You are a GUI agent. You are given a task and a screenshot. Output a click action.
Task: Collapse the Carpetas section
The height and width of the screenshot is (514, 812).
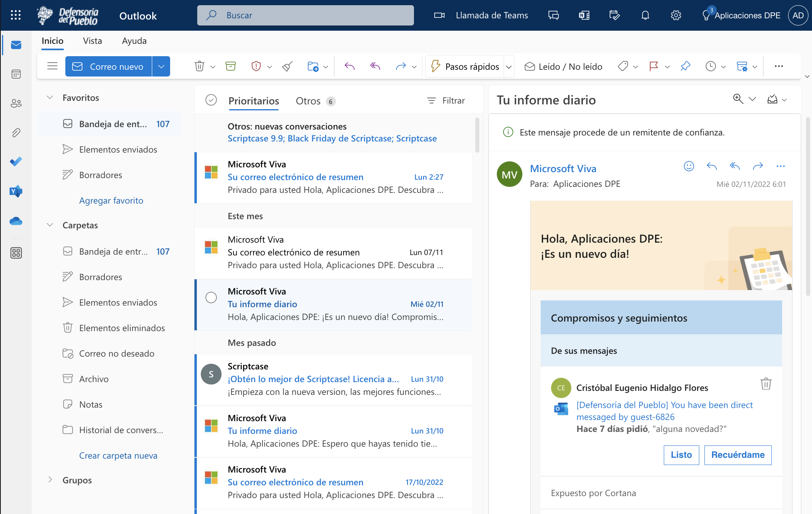tap(50, 225)
